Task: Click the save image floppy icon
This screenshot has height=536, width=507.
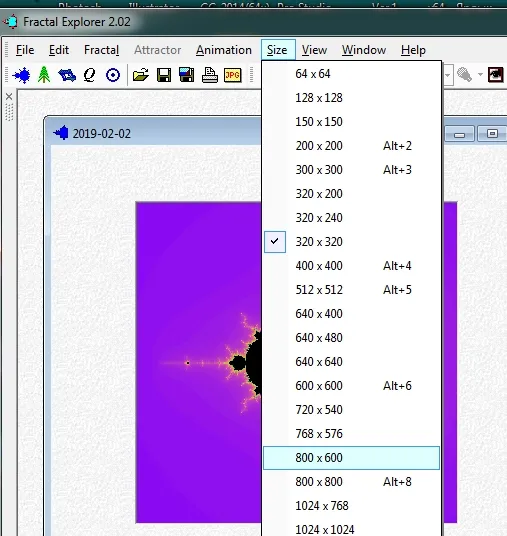Action: 187,75
